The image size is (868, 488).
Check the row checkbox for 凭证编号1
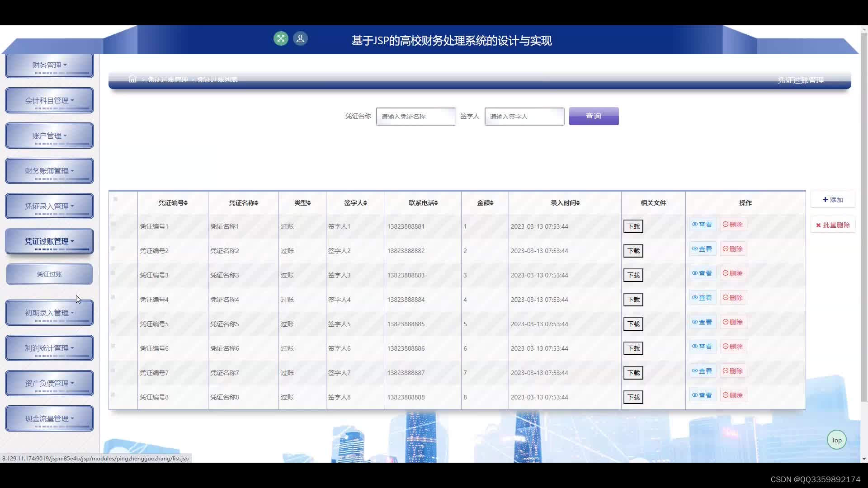[113, 224]
